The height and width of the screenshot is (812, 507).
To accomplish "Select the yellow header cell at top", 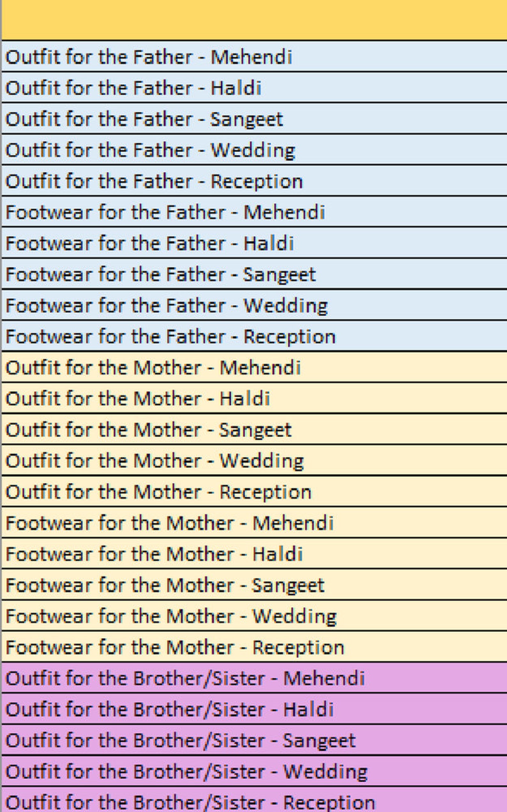I will tap(254, 20).
